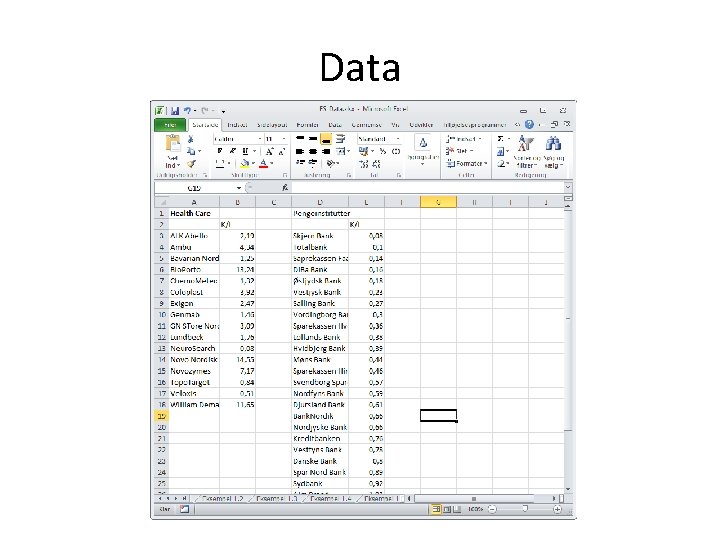The height and width of the screenshot is (540, 720).
Task: Click the Wrap Text icon
Action: pos(341,139)
